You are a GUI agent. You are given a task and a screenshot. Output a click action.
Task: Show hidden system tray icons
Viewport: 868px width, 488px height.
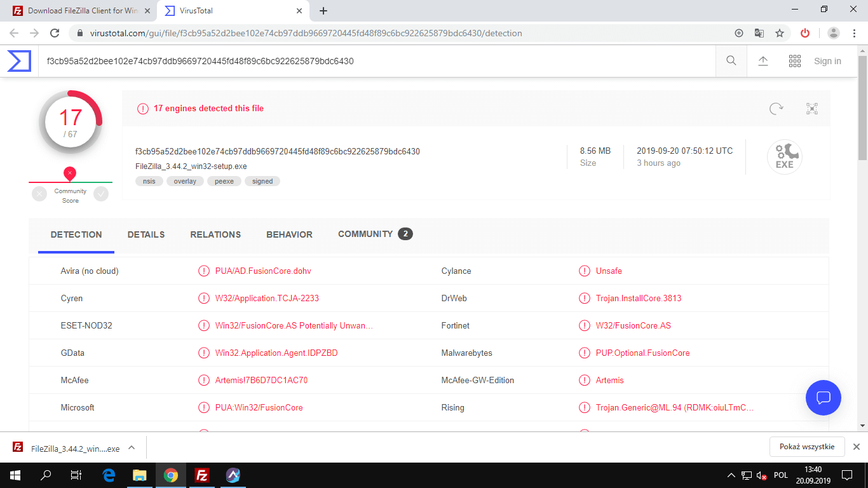click(731, 475)
